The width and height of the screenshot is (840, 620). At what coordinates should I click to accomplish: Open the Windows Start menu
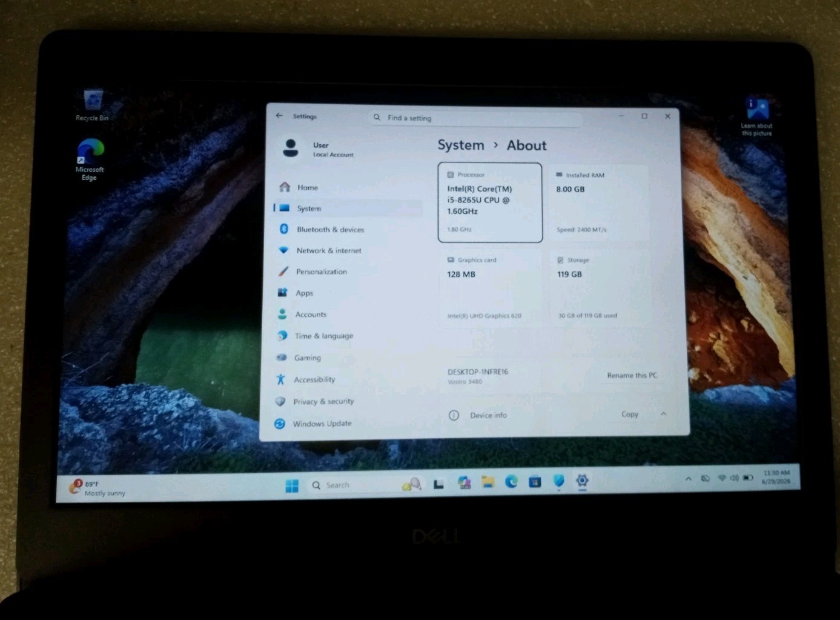292,485
